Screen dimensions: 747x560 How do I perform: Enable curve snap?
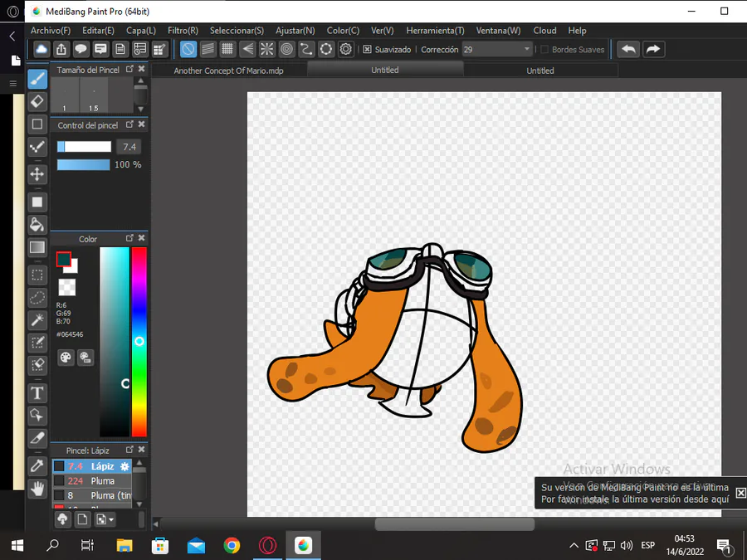[x=306, y=49]
